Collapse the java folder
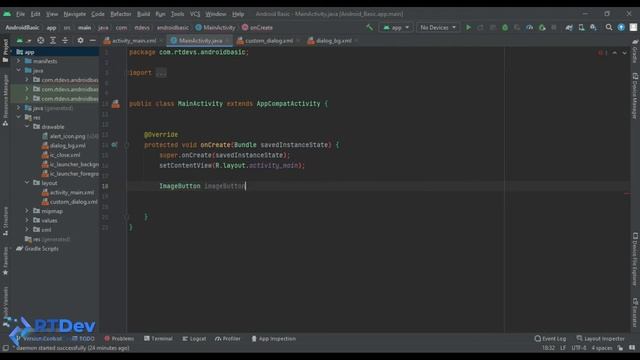 point(18,70)
